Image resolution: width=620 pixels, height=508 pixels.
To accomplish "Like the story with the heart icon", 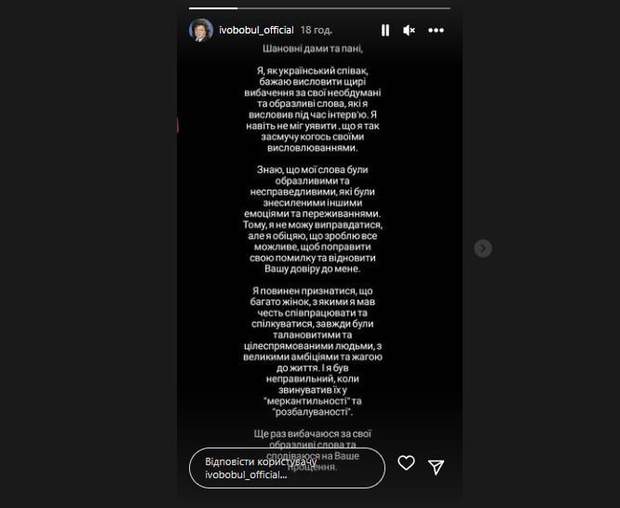I will pos(406,463).
